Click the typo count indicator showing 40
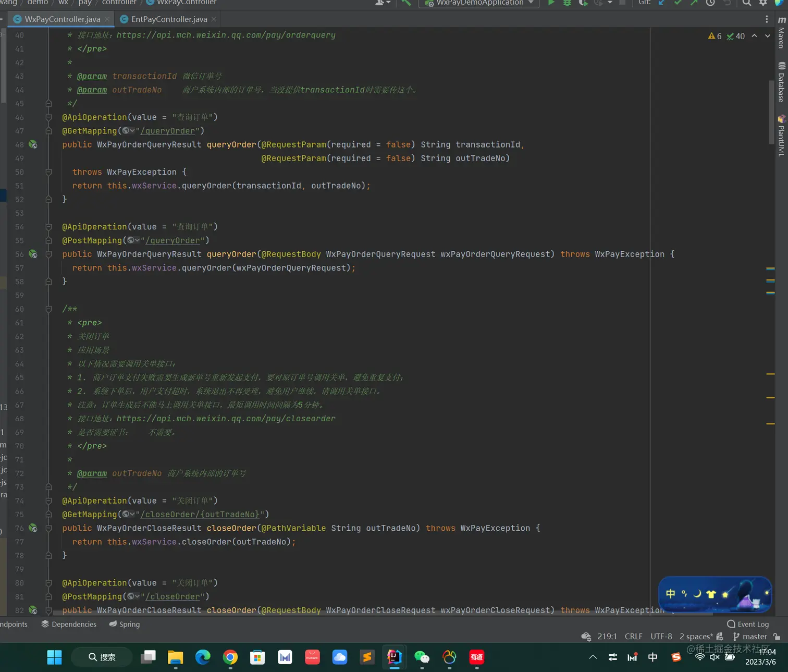Image resolution: width=788 pixels, height=672 pixels. (x=735, y=36)
